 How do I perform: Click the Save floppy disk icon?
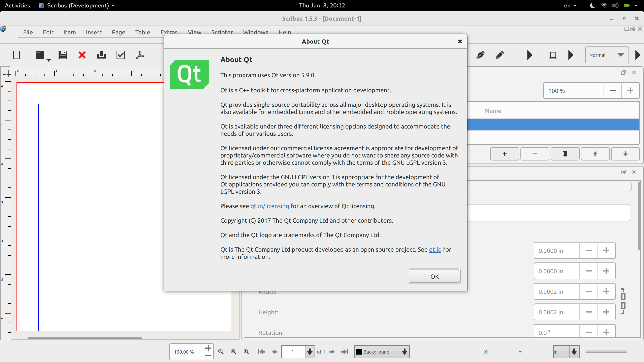[x=63, y=55]
